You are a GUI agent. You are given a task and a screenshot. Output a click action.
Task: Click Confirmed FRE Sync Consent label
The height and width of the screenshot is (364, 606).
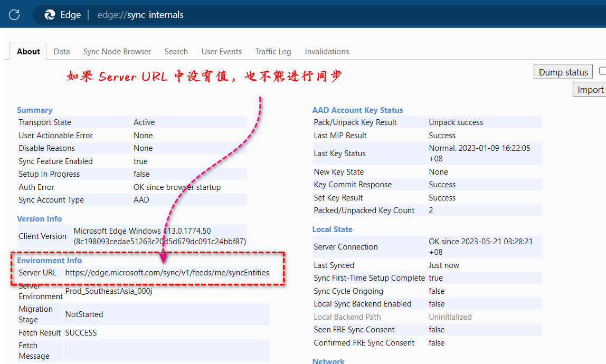[364, 343]
